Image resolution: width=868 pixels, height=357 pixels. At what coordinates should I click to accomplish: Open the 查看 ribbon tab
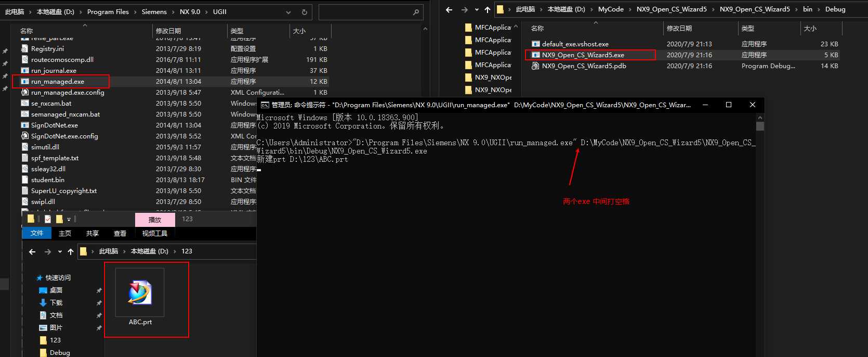[x=120, y=233]
